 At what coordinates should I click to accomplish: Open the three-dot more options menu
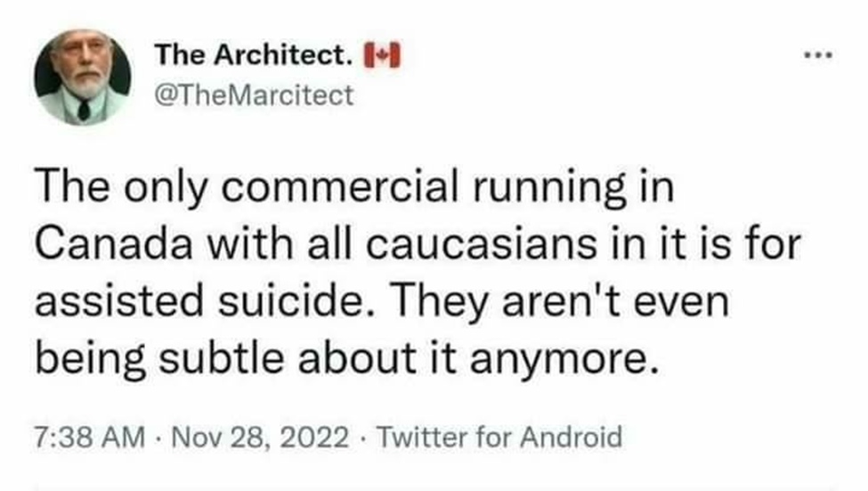[815, 56]
